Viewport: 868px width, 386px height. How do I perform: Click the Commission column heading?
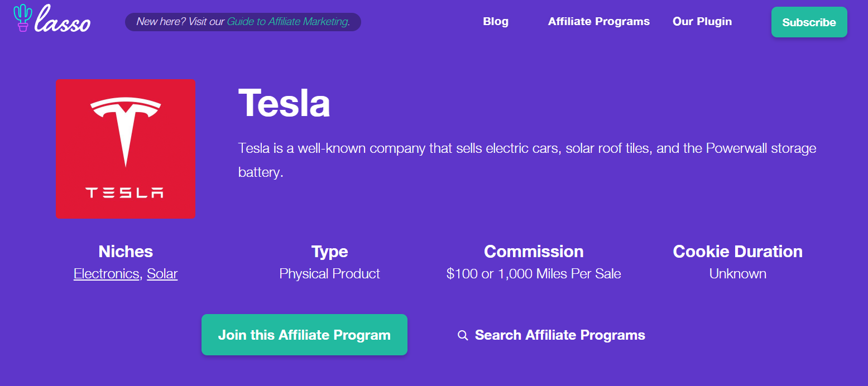point(534,252)
